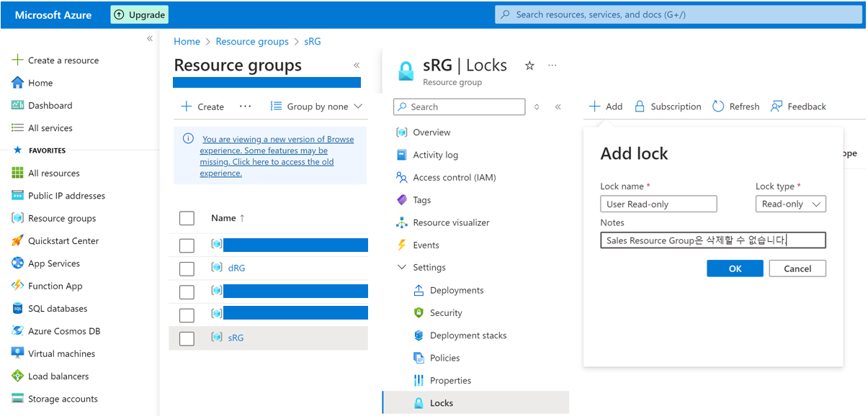Check the sRG row checkbox
Viewport: 868px width, 416px height.
click(187, 338)
